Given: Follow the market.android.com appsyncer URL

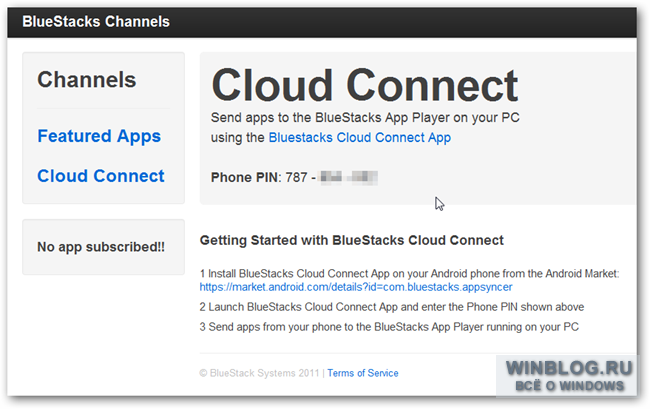Looking at the screenshot, I should [356, 287].
